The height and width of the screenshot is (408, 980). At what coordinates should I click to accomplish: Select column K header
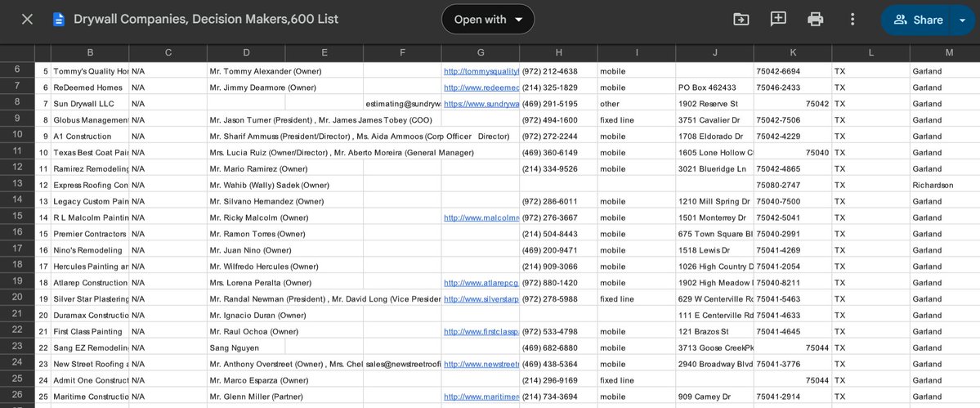(793, 53)
